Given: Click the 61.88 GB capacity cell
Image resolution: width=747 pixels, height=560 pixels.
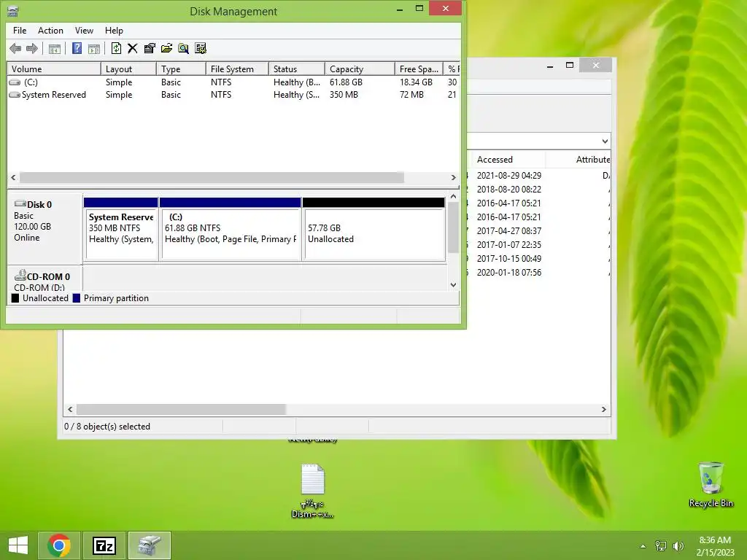Looking at the screenshot, I should (x=346, y=82).
